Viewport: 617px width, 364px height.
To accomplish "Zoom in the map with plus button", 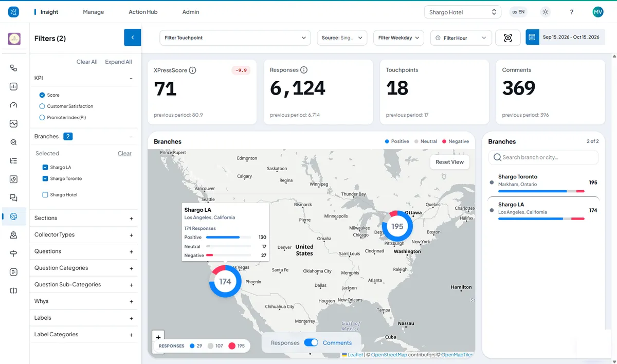I will coord(158,337).
